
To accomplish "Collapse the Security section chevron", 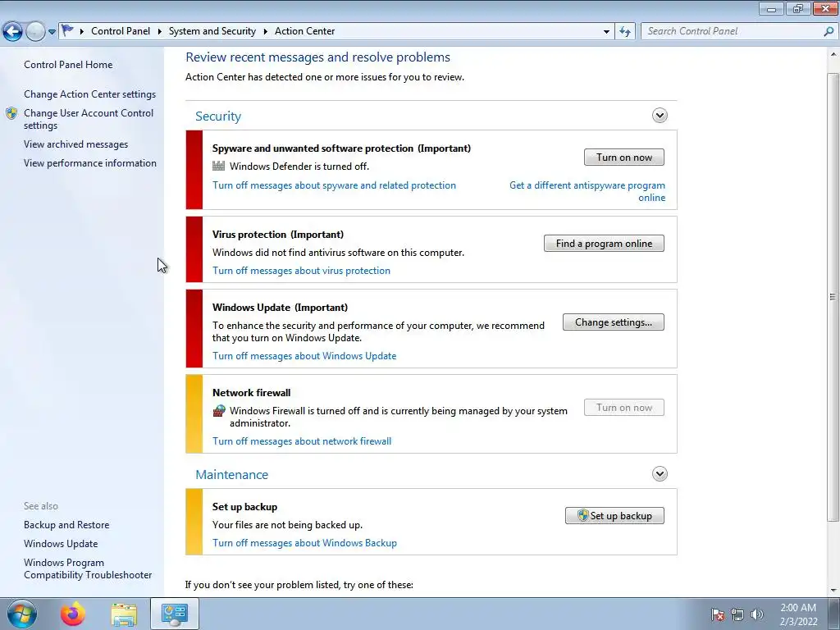I will 660,115.
